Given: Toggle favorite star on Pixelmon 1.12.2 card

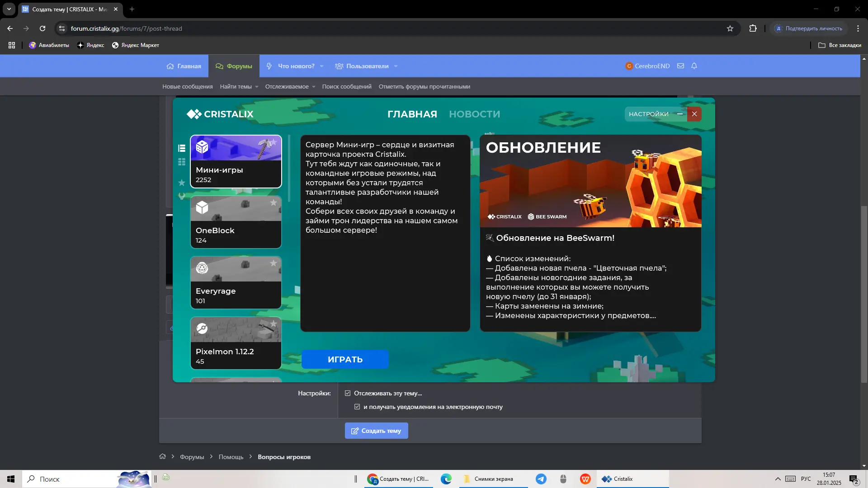Looking at the screenshot, I should [x=273, y=324].
